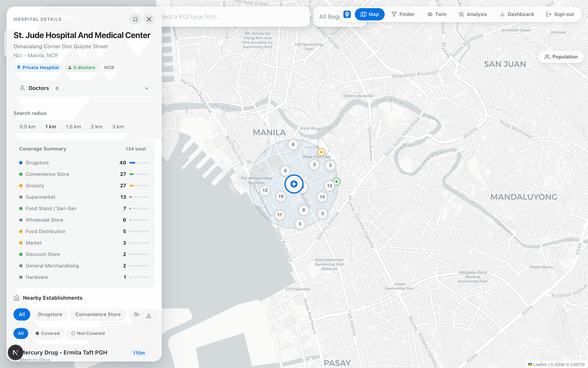Screen dimensions: 588x368
Task: Select the Food Stand / Sari-Sari row
Action: pyautogui.click(x=84, y=209)
